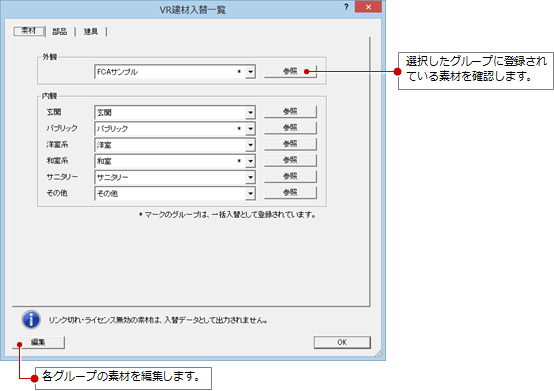Open the 玄関 group dropdown arrow

click(250, 113)
